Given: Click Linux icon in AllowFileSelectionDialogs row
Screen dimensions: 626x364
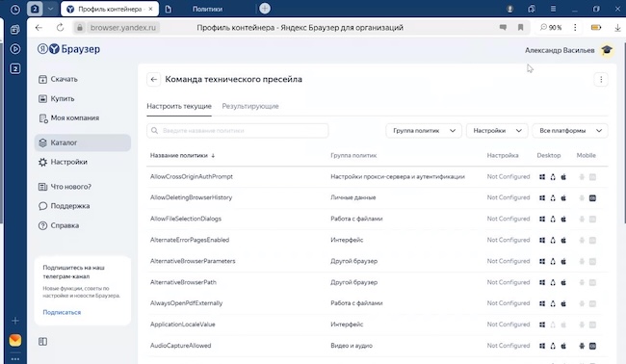Looking at the screenshot, I should [553, 220].
